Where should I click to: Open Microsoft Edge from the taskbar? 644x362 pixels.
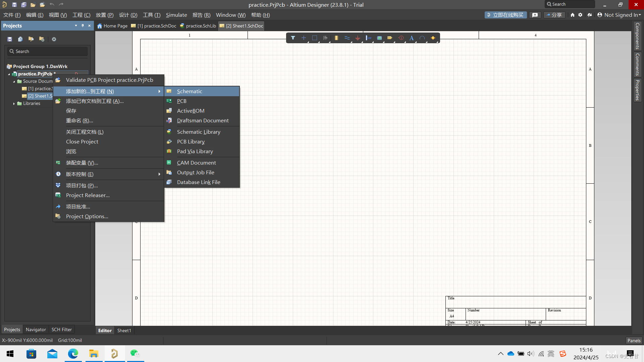[x=73, y=354]
